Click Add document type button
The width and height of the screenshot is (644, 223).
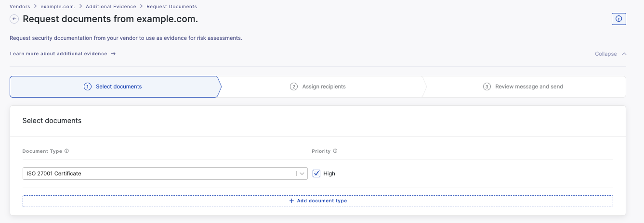click(318, 201)
